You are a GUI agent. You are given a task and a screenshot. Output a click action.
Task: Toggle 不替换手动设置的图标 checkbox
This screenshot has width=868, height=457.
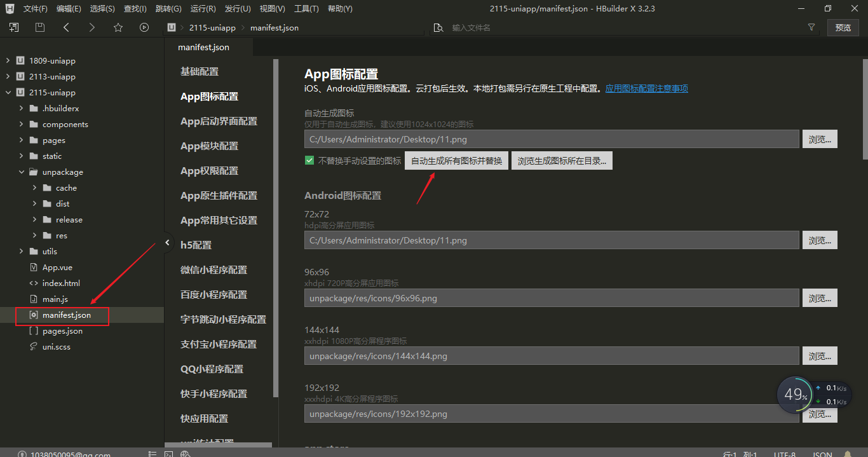(309, 161)
